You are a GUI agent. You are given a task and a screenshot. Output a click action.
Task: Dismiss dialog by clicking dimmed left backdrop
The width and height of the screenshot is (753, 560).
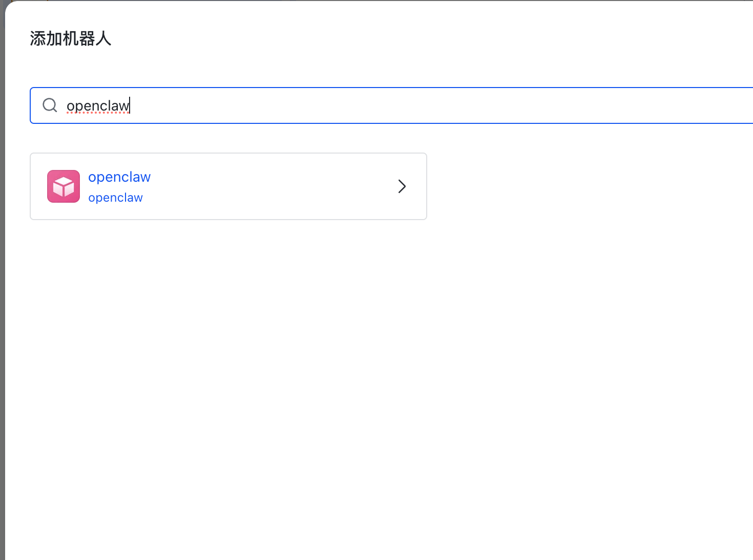2,307
